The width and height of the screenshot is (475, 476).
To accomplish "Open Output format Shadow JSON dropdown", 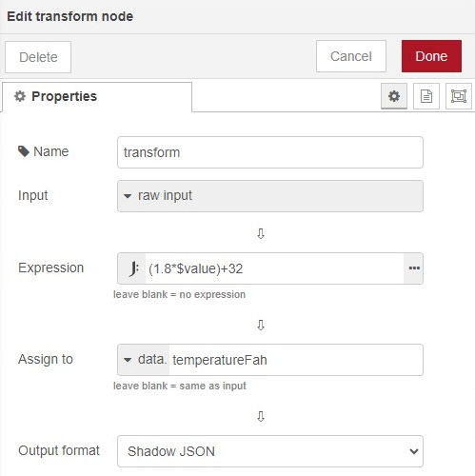I will tap(270, 451).
